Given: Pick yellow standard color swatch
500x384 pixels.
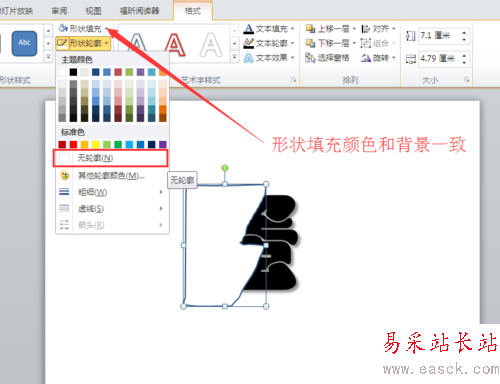Looking at the screenshot, I should tap(96, 144).
